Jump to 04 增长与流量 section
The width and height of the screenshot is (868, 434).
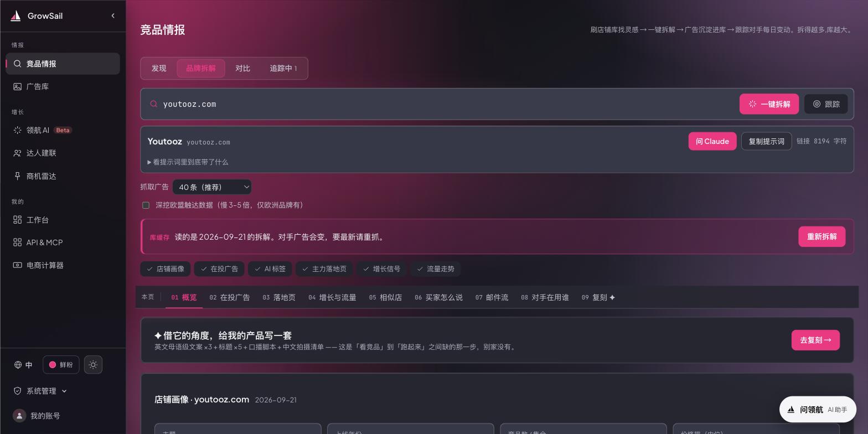tap(333, 297)
